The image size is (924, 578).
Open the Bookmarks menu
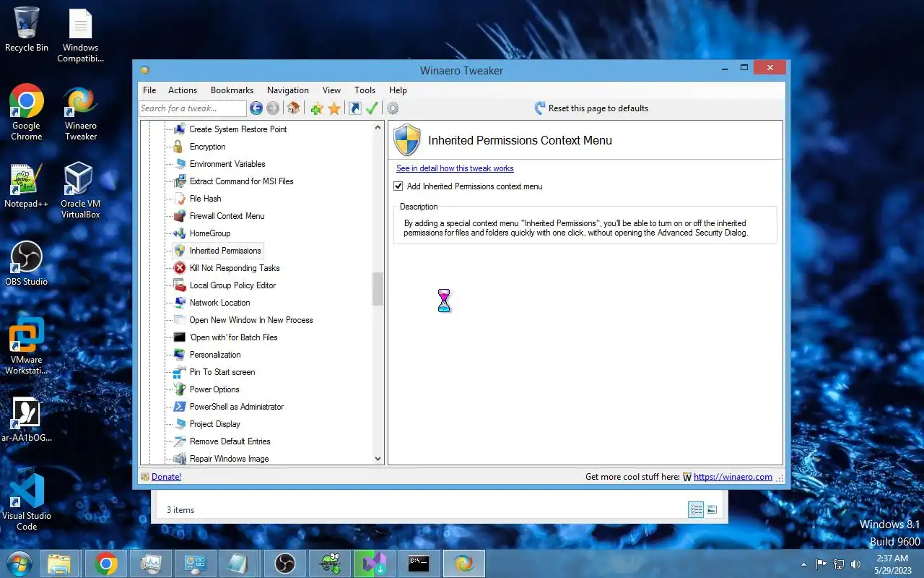pyautogui.click(x=232, y=90)
